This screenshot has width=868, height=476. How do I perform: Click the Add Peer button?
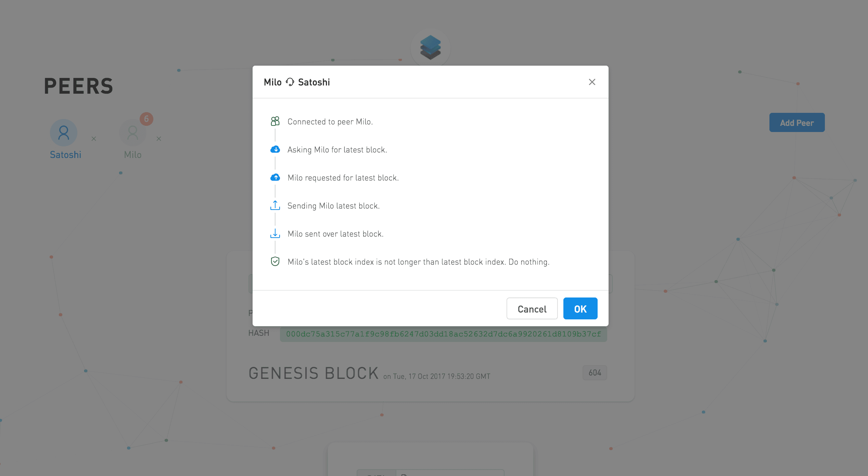pyautogui.click(x=797, y=123)
